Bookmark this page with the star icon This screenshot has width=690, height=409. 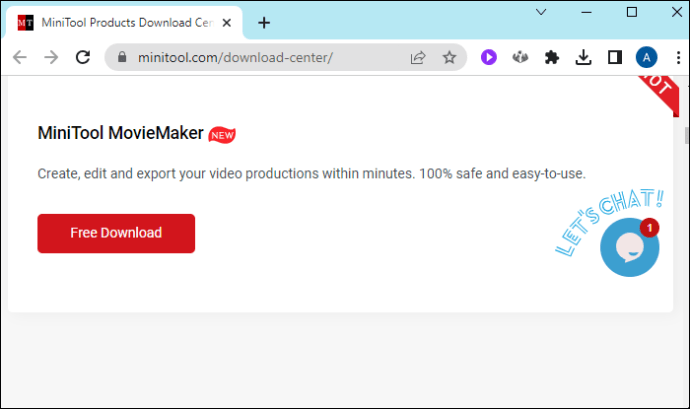pos(449,58)
